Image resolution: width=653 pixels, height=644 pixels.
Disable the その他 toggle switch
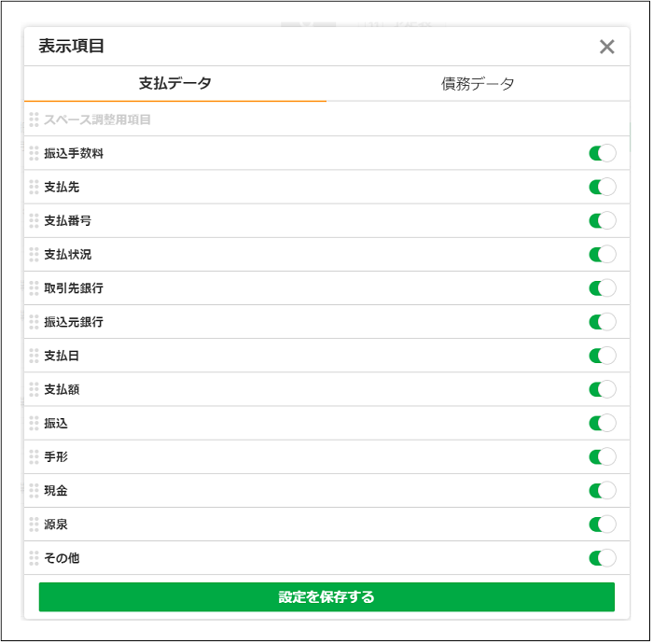602,558
